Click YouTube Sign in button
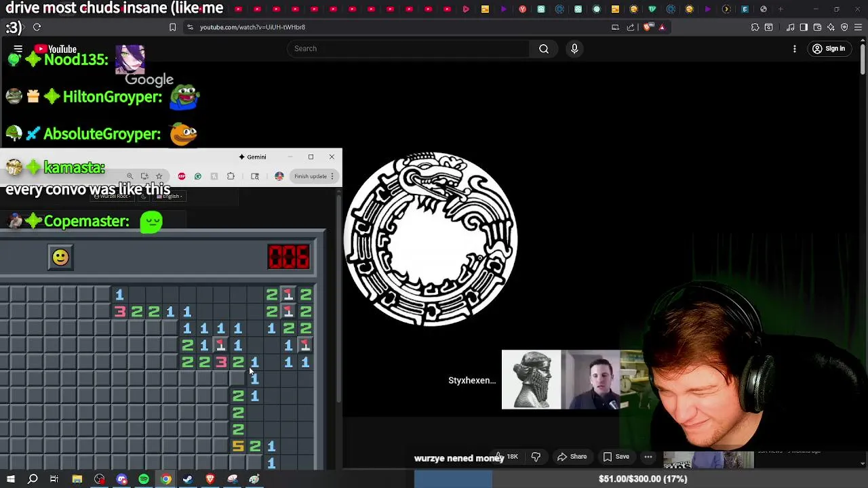The height and width of the screenshot is (488, 868). (x=829, y=49)
